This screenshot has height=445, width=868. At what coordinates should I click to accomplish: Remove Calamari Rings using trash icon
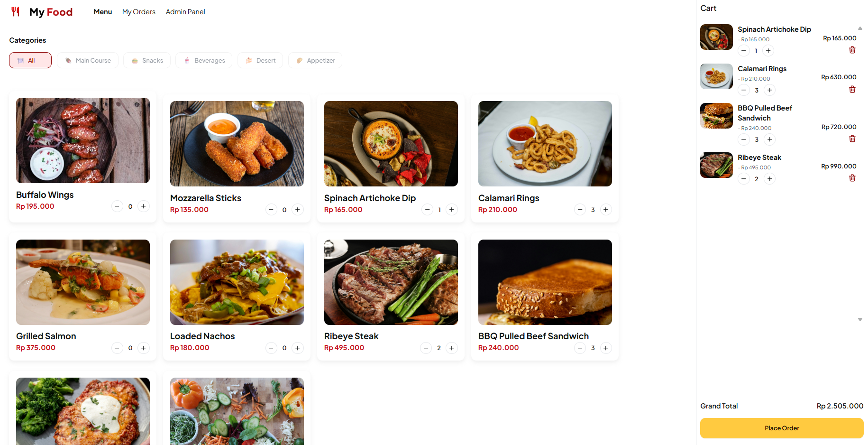[852, 89]
